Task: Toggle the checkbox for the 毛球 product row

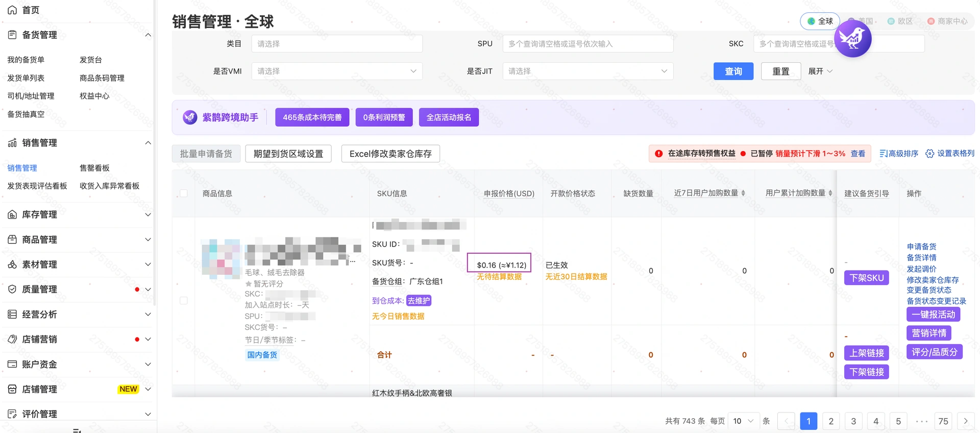Action: coord(184,300)
